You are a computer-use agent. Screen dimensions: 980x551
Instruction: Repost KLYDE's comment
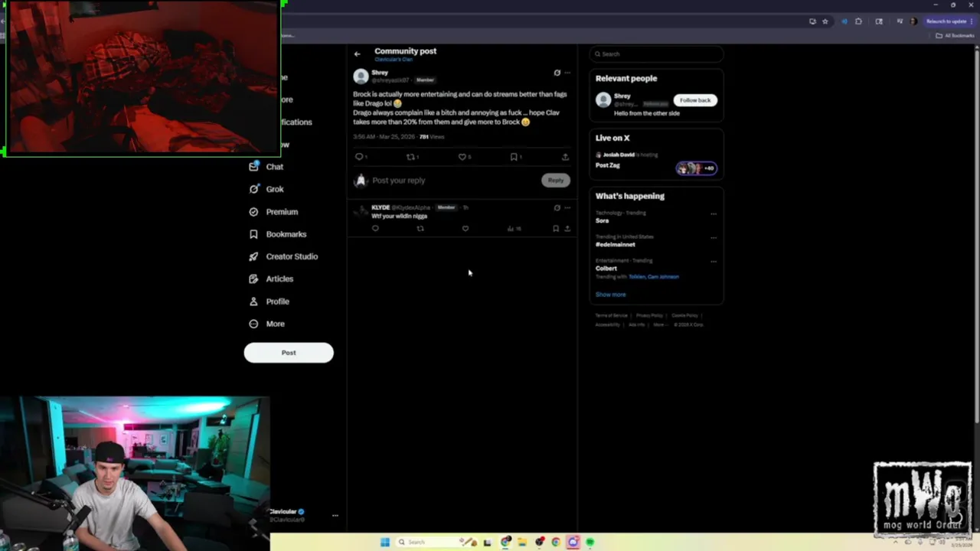pos(420,228)
